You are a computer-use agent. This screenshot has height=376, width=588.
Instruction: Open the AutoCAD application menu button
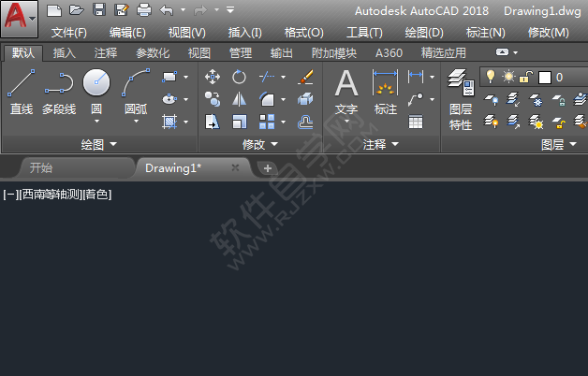tap(19, 19)
